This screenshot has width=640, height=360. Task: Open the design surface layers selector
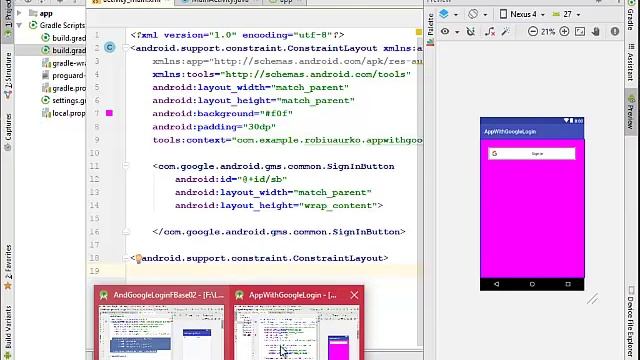[x=448, y=14]
